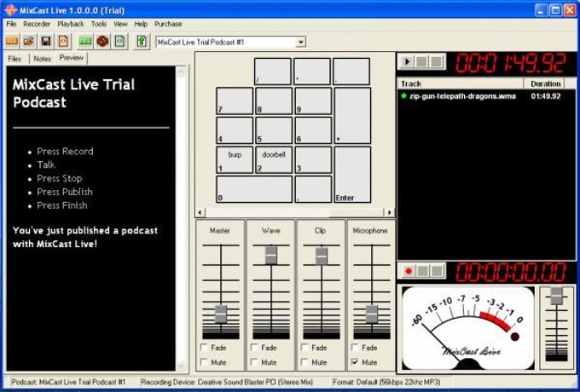Click the keypad Enter button
The height and width of the screenshot is (392, 580).
352,175
